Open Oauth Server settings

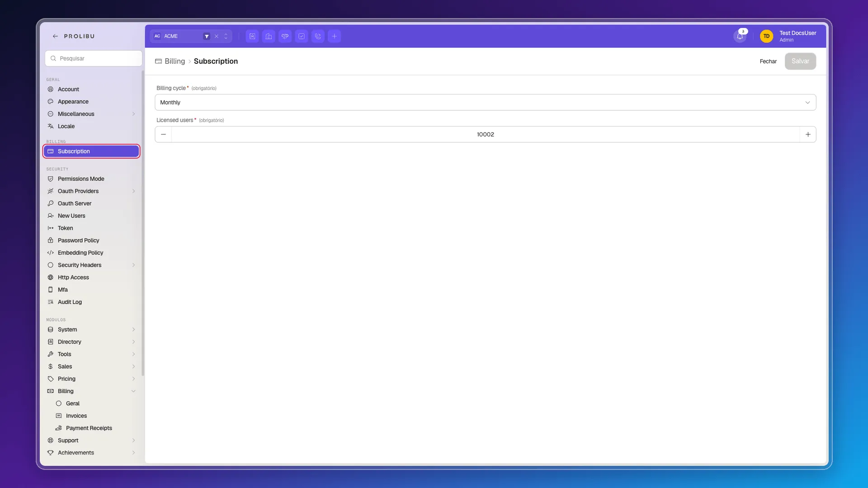pyautogui.click(x=91, y=203)
